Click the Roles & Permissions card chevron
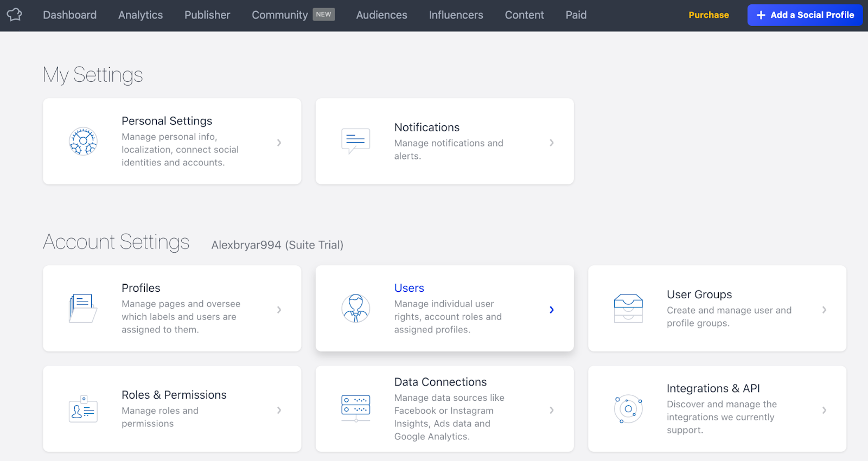 tap(279, 410)
